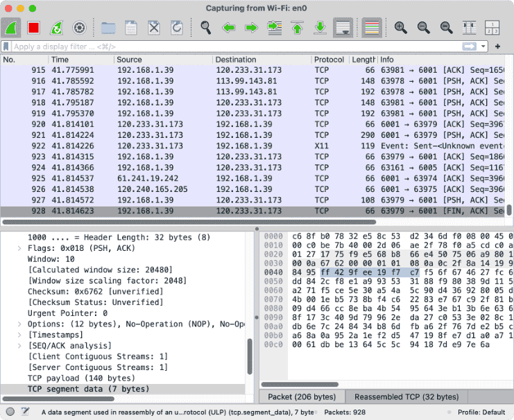This screenshot has width=514, height=420.
Task: Zoom in the packet list text
Action: [400, 28]
